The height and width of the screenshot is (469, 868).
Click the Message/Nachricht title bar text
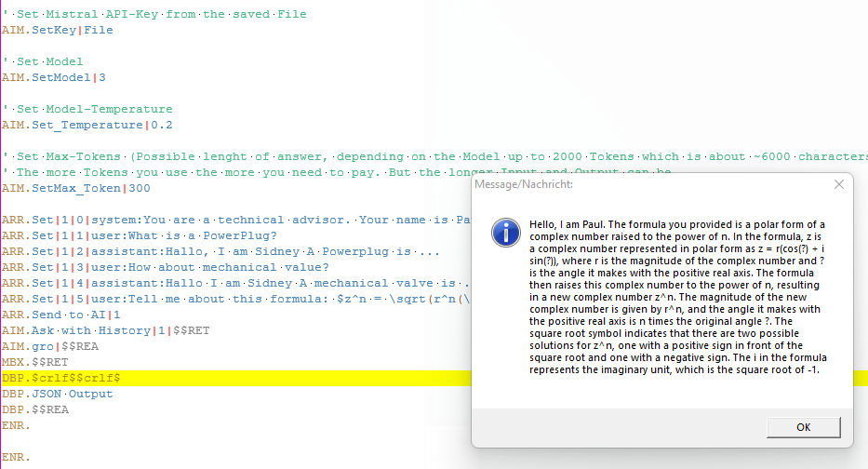[x=524, y=184]
